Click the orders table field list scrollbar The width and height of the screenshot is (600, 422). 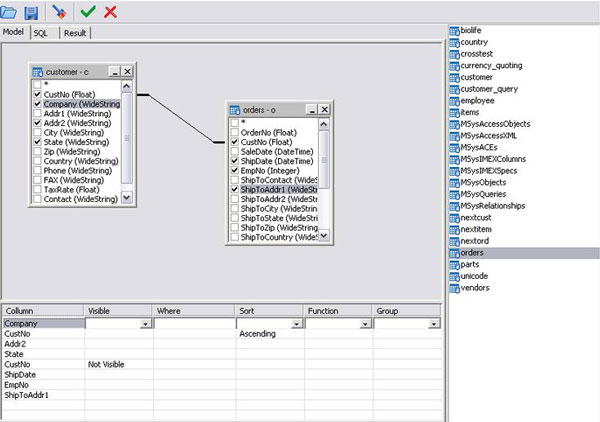coord(323,180)
